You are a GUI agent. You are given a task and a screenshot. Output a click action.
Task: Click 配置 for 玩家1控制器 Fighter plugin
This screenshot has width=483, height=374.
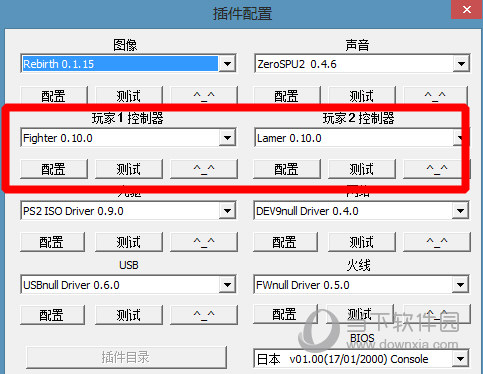click(x=54, y=169)
